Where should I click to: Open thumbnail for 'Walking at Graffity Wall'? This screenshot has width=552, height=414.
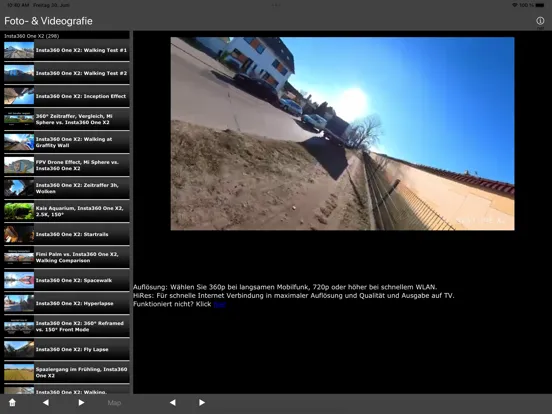point(19,142)
